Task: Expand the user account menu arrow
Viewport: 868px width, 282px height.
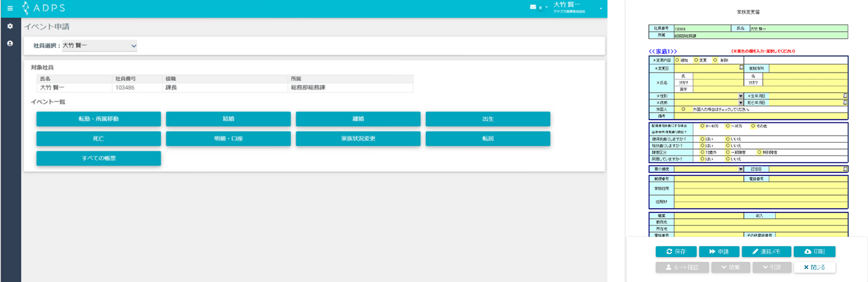Action: [601, 8]
